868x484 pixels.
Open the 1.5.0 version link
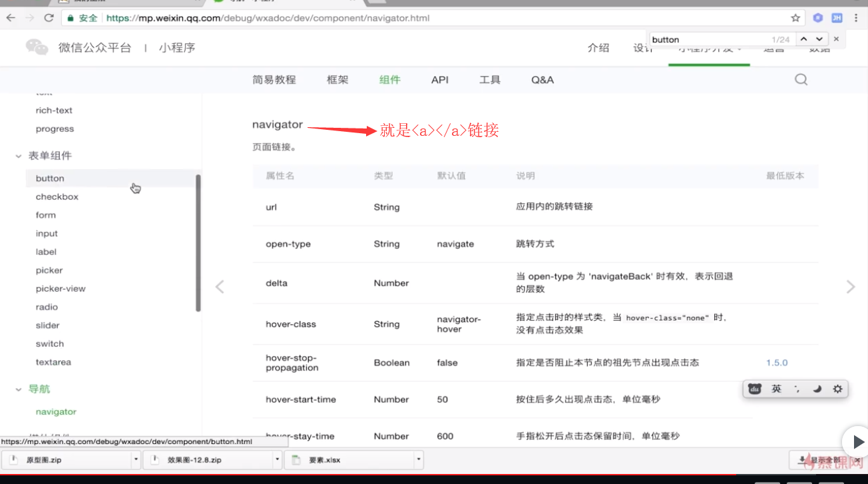[x=777, y=363]
